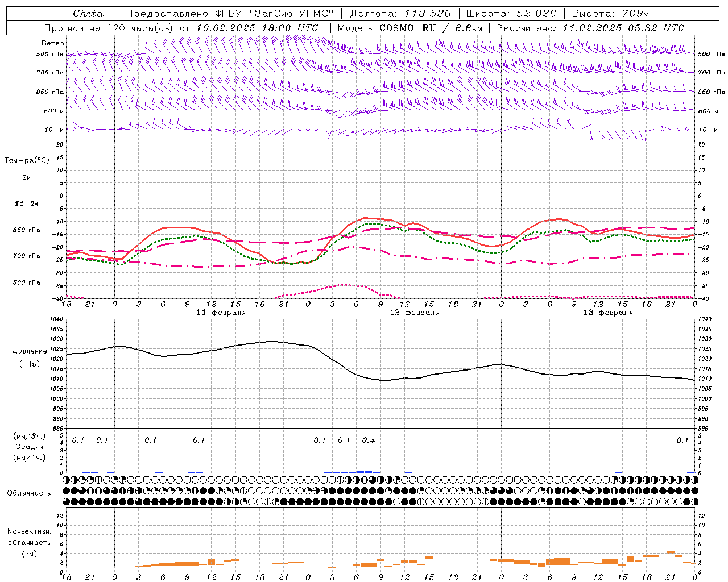Click the calculation time 11.02.2025 05:32 UTC
This screenshot has width=728, height=582.
[623, 28]
